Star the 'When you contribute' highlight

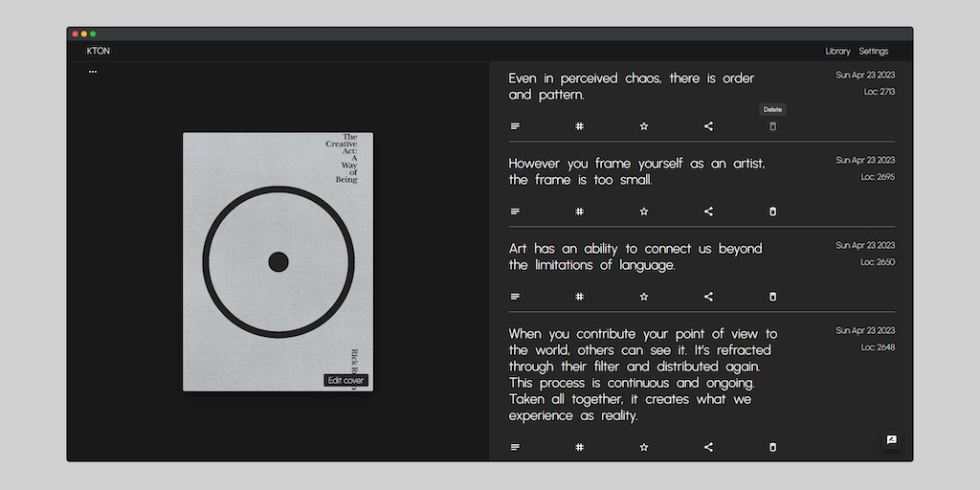(644, 447)
